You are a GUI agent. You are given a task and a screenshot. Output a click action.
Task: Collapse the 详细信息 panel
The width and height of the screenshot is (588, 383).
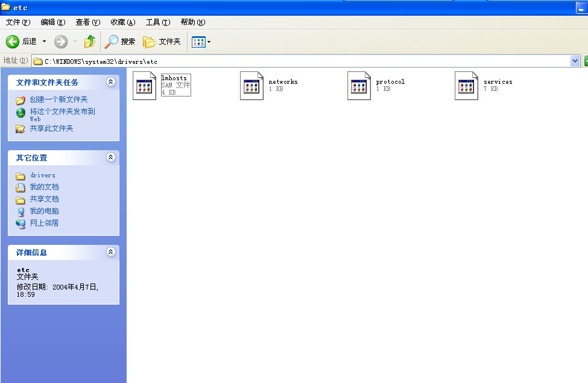110,252
